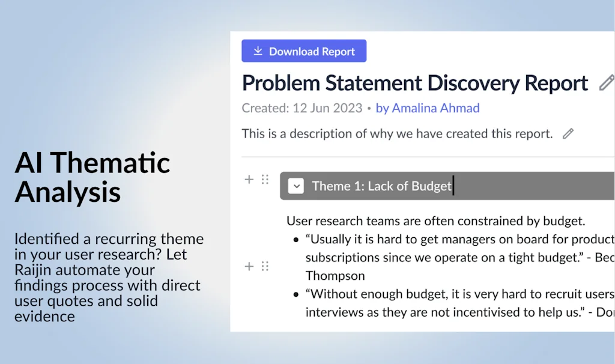Image resolution: width=615 pixels, height=364 pixels.
Task: Click the drag handle beside Theme 1 header
Action: (x=265, y=179)
